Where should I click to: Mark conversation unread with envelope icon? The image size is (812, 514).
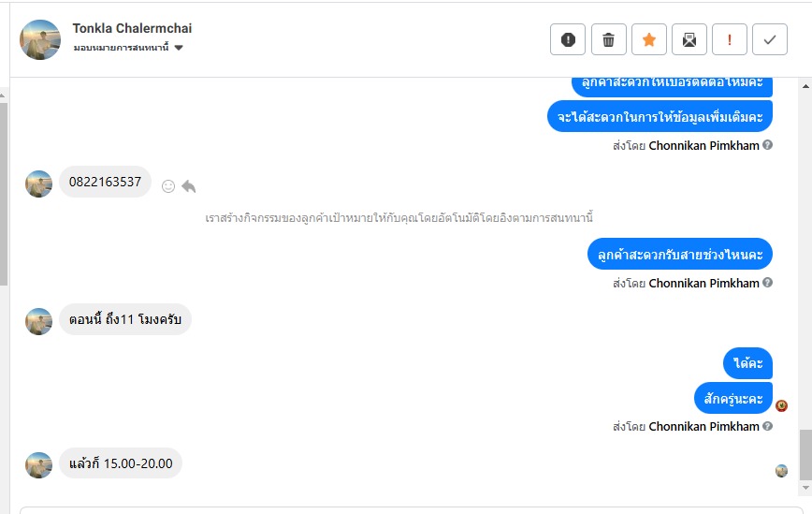pos(689,39)
